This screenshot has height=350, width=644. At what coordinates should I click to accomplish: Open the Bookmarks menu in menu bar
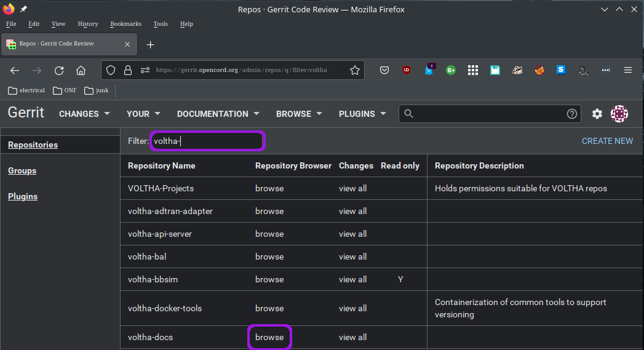[x=125, y=24]
